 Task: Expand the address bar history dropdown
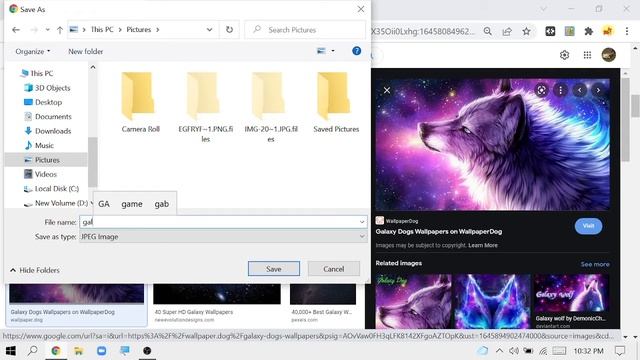tap(209, 30)
